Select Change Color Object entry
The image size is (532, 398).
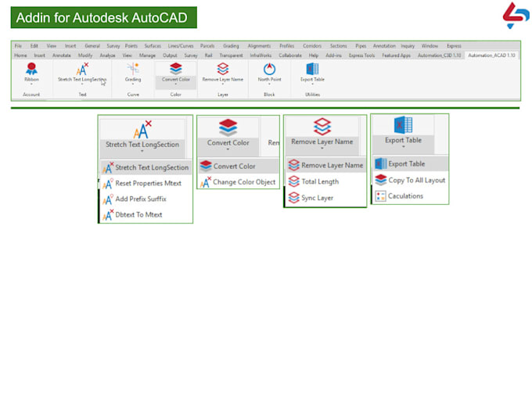(239, 182)
